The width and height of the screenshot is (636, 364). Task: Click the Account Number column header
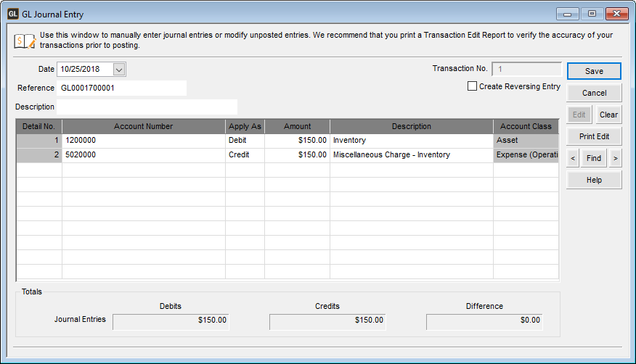pyautogui.click(x=143, y=126)
